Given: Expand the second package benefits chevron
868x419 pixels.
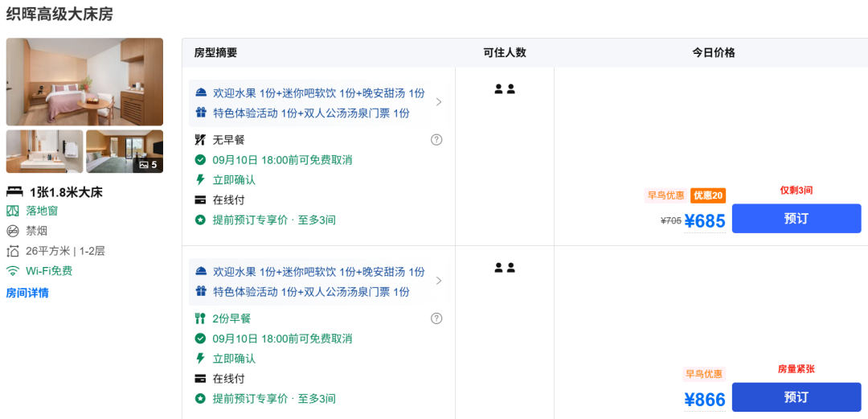Looking at the screenshot, I should click(439, 281).
